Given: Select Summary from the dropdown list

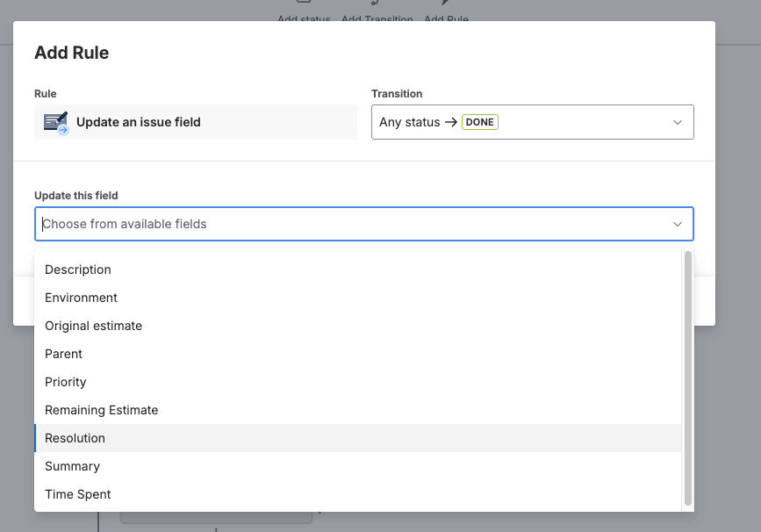Looking at the screenshot, I should pos(72,466).
